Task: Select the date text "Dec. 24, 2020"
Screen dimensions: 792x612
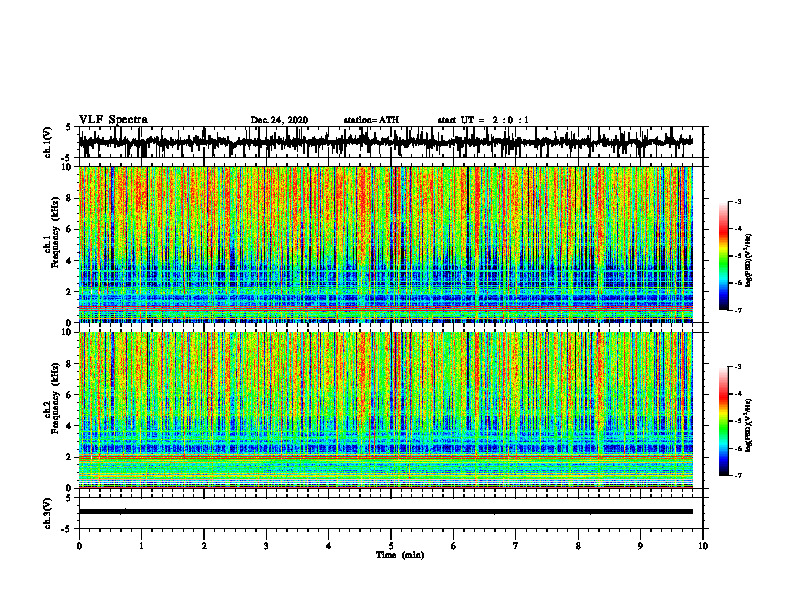Action: click(279, 120)
